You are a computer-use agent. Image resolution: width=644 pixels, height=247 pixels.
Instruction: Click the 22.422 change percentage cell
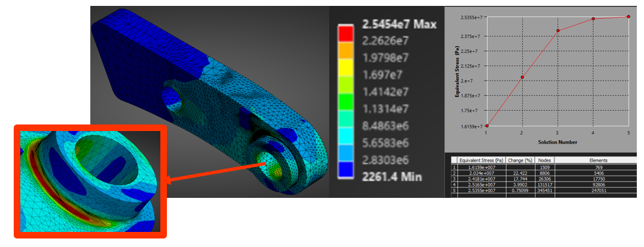520,173
